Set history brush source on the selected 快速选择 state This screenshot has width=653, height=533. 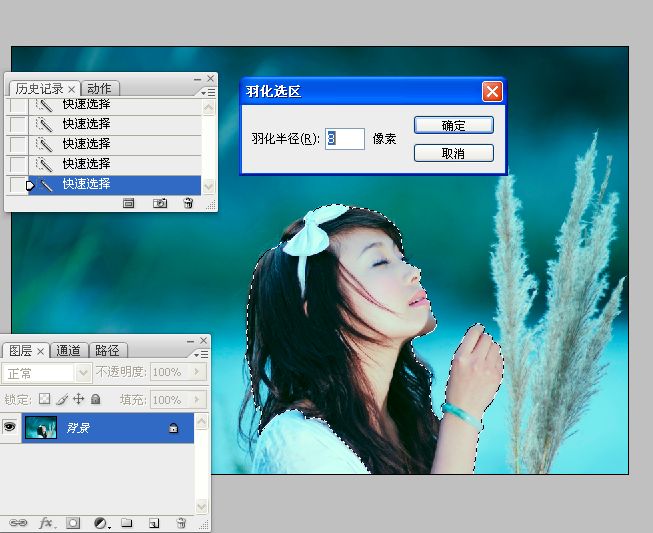(17, 184)
